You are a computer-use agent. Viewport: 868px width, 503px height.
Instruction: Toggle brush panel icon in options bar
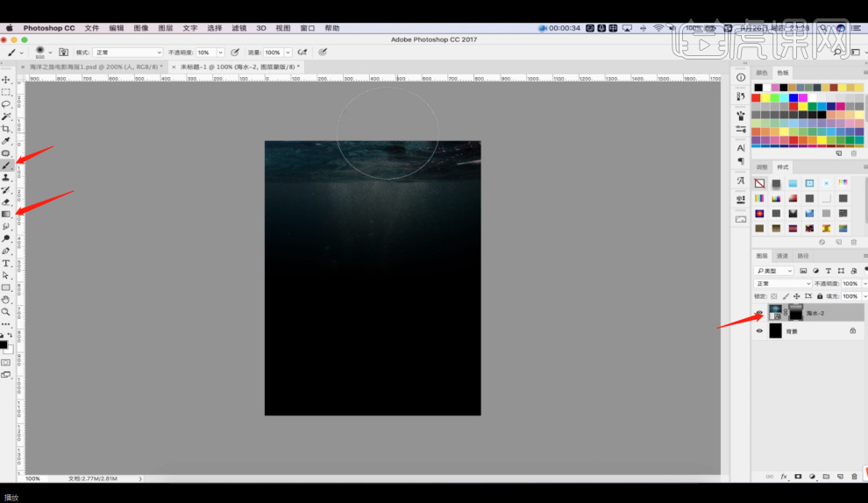pos(64,52)
